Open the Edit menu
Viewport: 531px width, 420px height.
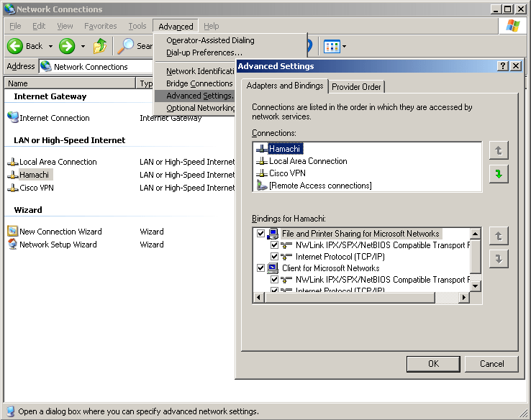click(39, 26)
